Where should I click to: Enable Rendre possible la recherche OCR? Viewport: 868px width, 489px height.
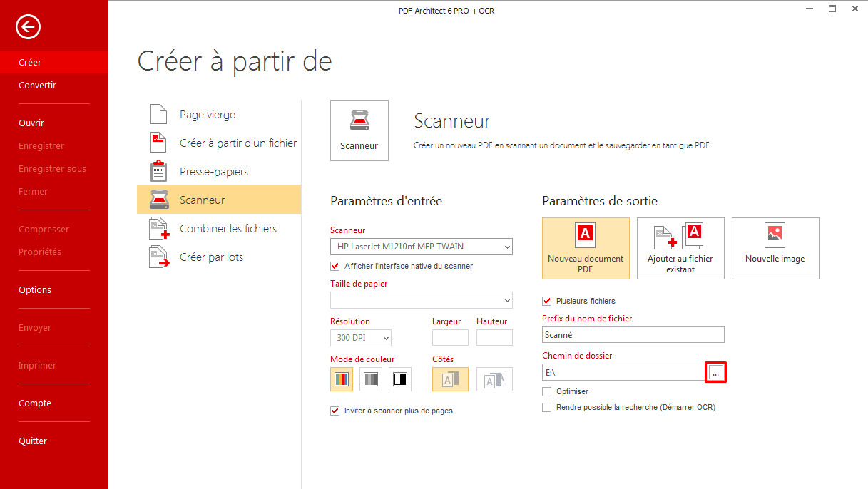(547, 407)
